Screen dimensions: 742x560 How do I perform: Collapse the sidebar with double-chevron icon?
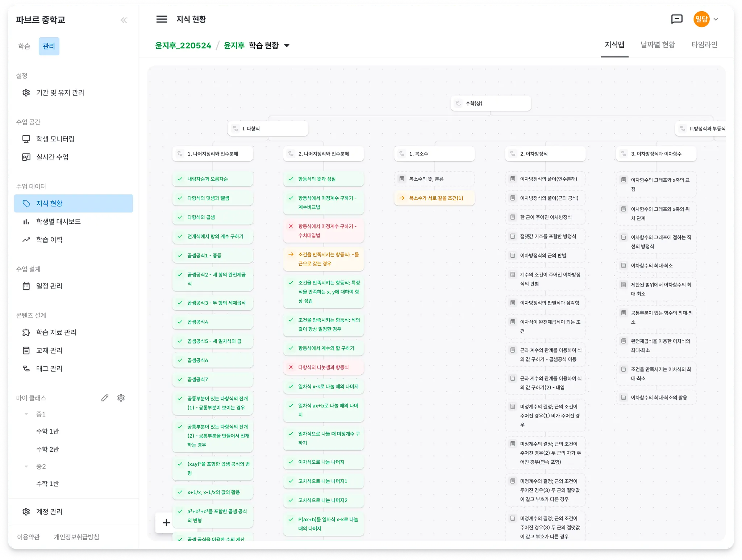click(124, 20)
